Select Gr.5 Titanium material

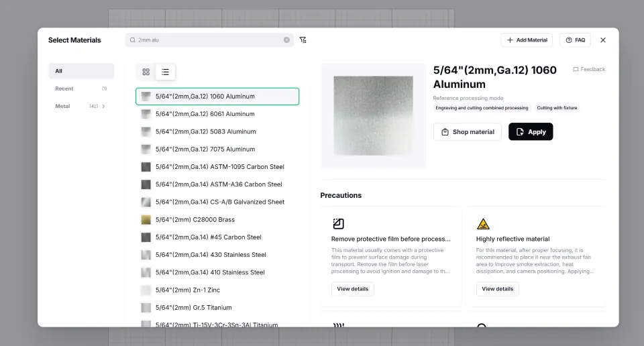[x=217, y=308]
